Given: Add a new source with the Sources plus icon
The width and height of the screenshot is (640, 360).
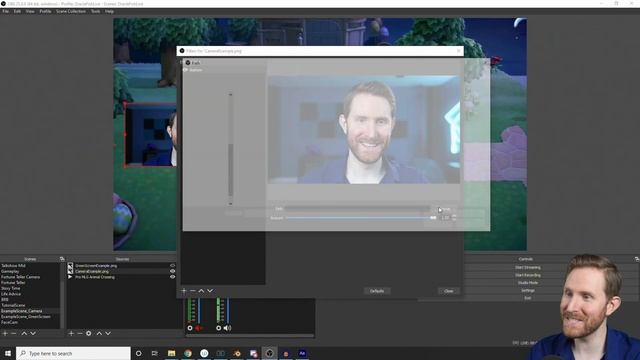Looking at the screenshot, I should click(71, 333).
